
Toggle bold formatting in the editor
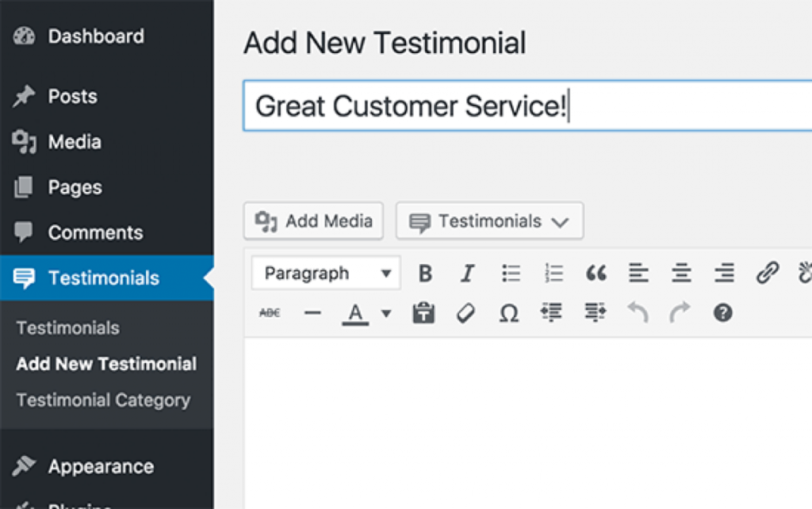[425, 273]
